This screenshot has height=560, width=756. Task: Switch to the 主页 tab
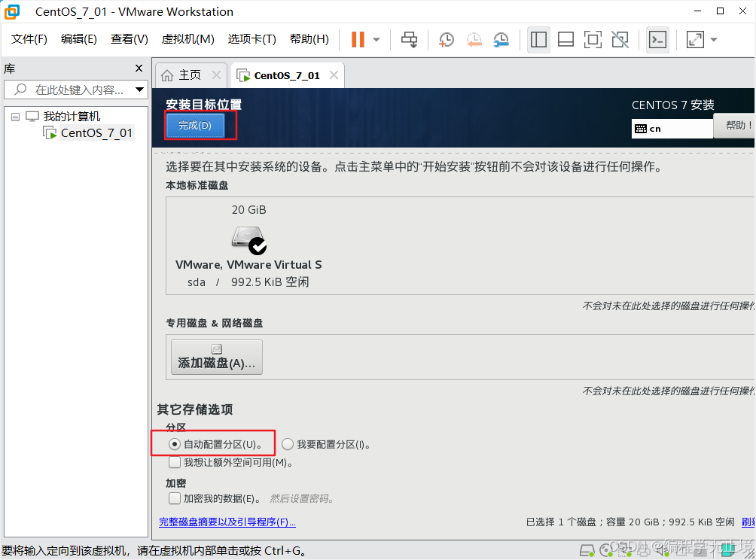click(x=189, y=75)
